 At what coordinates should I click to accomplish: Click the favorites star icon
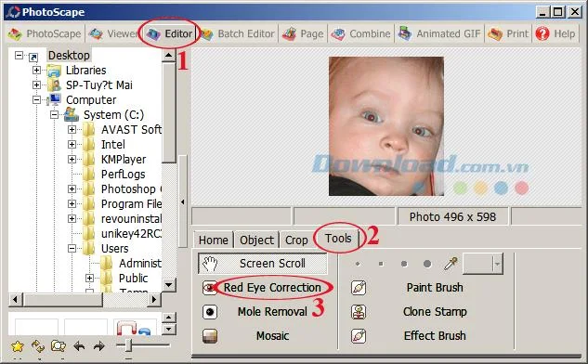[x=18, y=346]
